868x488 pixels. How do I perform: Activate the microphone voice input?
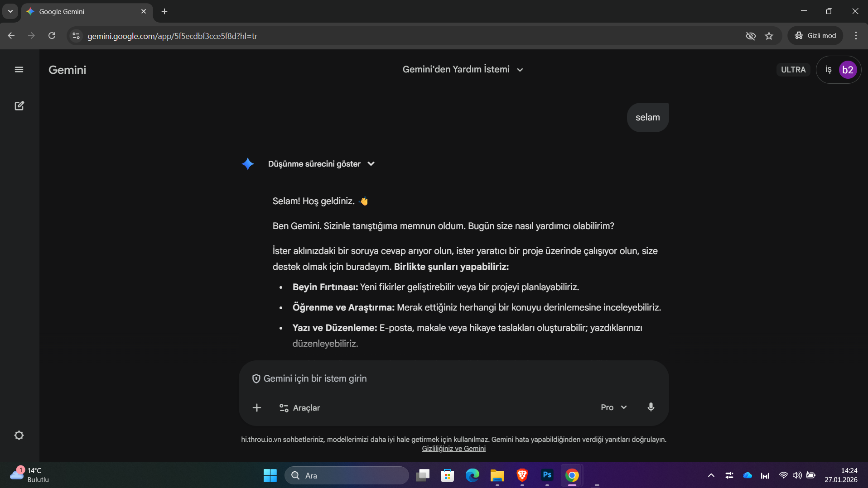tap(651, 407)
